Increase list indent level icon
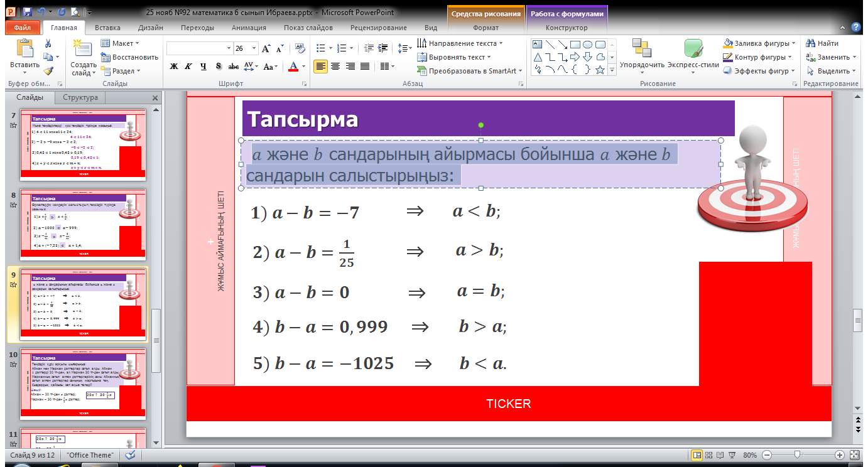 click(382, 48)
